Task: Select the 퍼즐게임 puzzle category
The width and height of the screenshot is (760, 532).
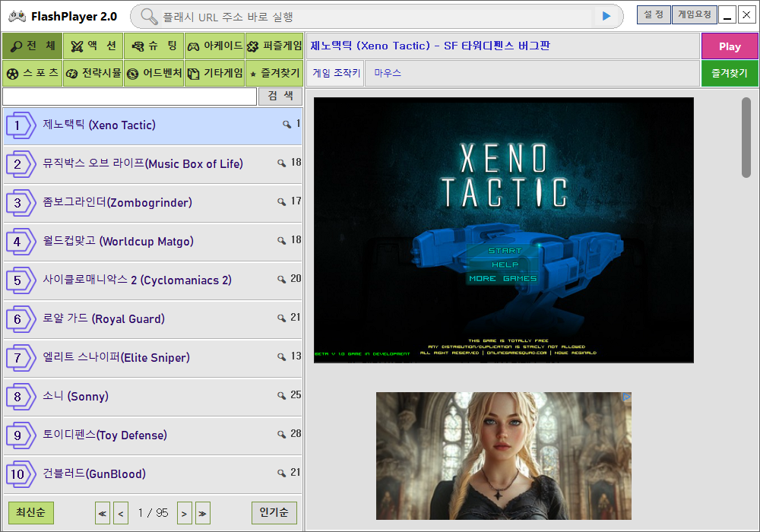Action: (274, 46)
